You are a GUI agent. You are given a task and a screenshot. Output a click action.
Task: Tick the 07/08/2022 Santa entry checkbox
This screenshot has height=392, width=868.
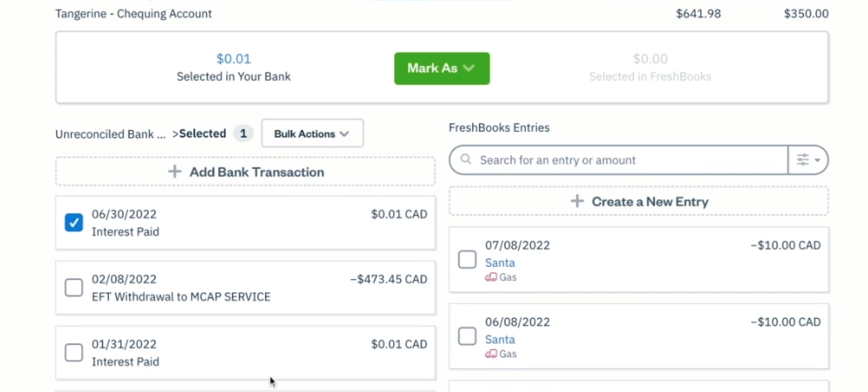point(467,259)
